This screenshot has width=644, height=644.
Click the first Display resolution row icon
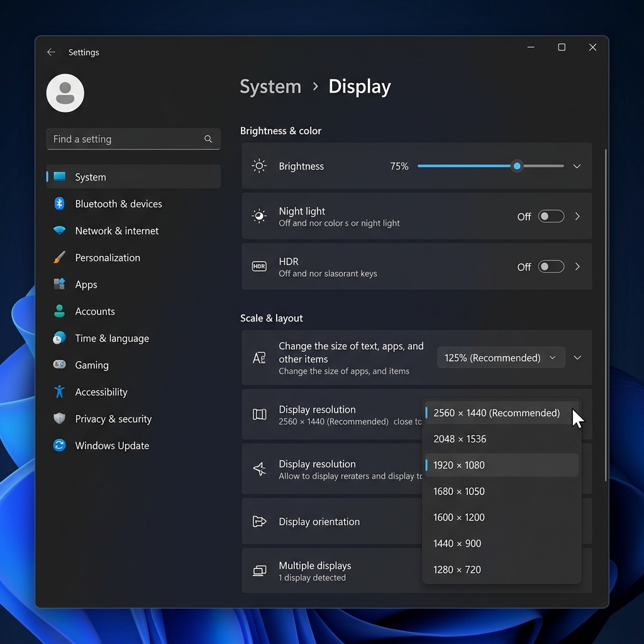pyautogui.click(x=259, y=414)
